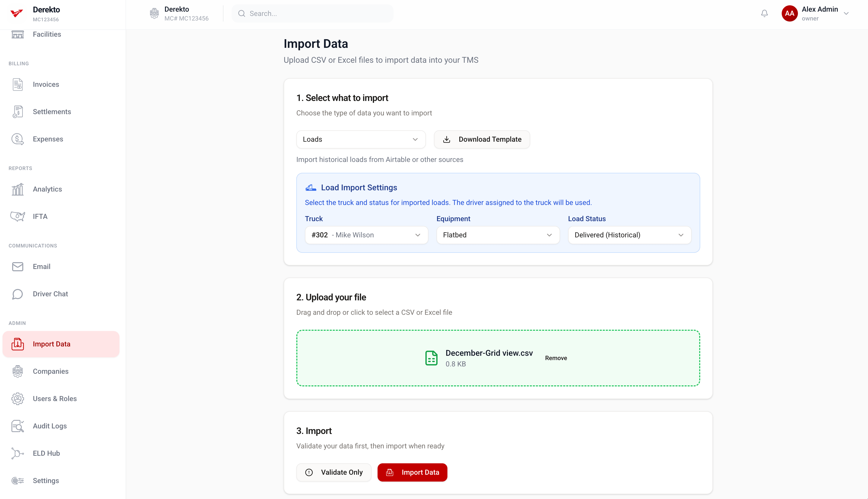868x499 pixels.
Task: Click the Audit Logs magnifier icon
Action: (17, 426)
